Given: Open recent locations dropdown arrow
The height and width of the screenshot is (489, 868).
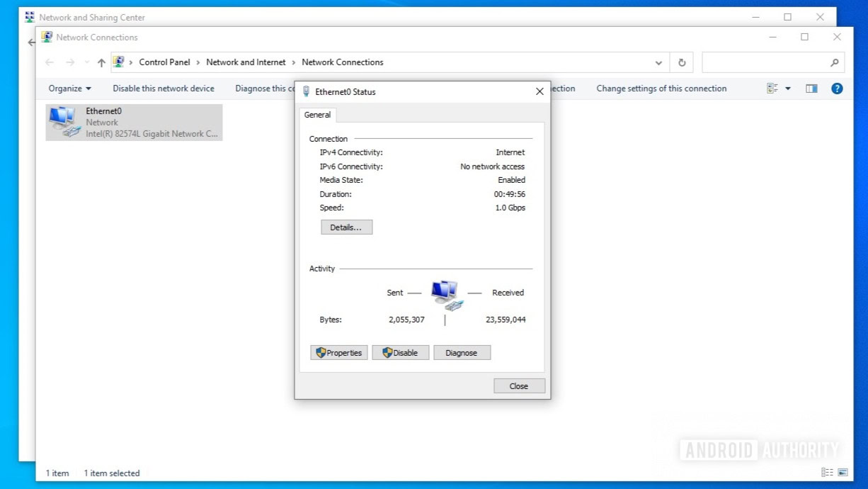Looking at the screenshot, I should click(x=87, y=62).
